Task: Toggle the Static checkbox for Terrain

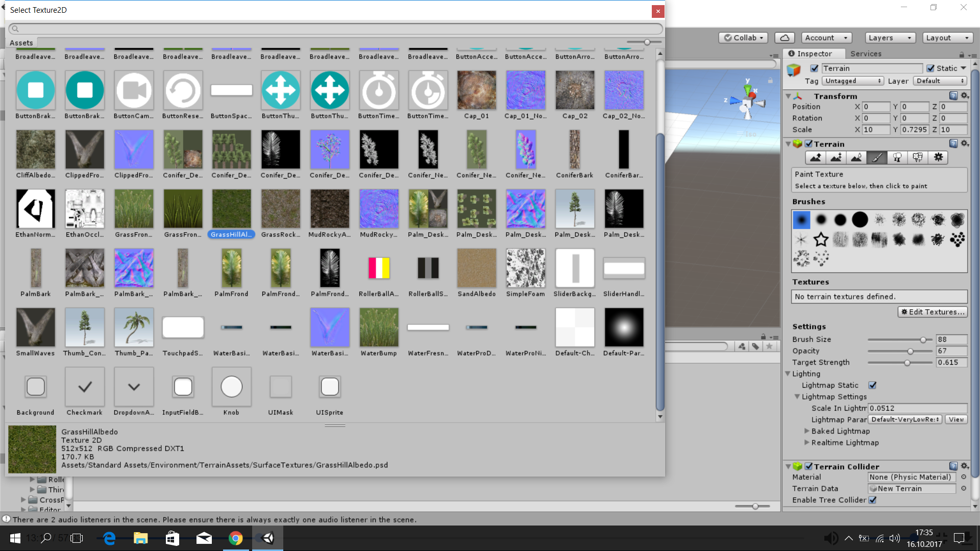Action: point(930,68)
